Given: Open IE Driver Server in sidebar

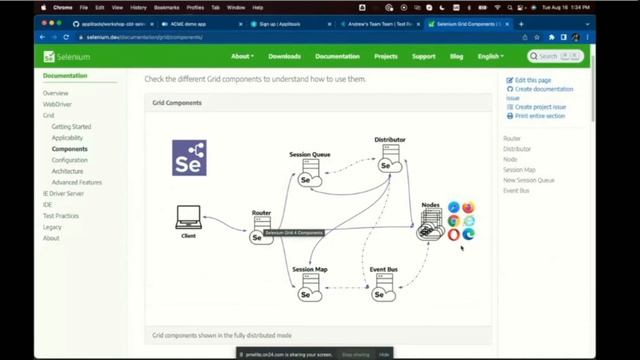Looking at the screenshot, I should (x=63, y=193).
